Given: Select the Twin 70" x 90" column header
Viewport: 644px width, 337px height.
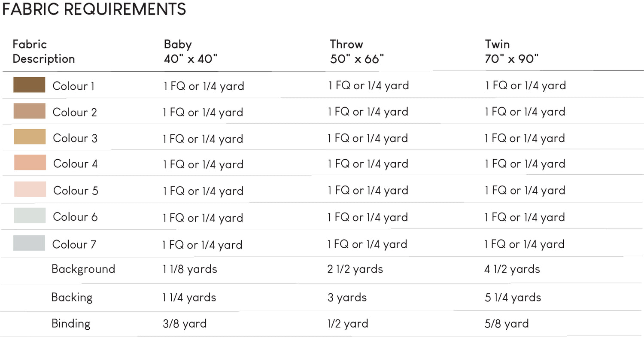Looking at the screenshot, I should click(x=512, y=51).
